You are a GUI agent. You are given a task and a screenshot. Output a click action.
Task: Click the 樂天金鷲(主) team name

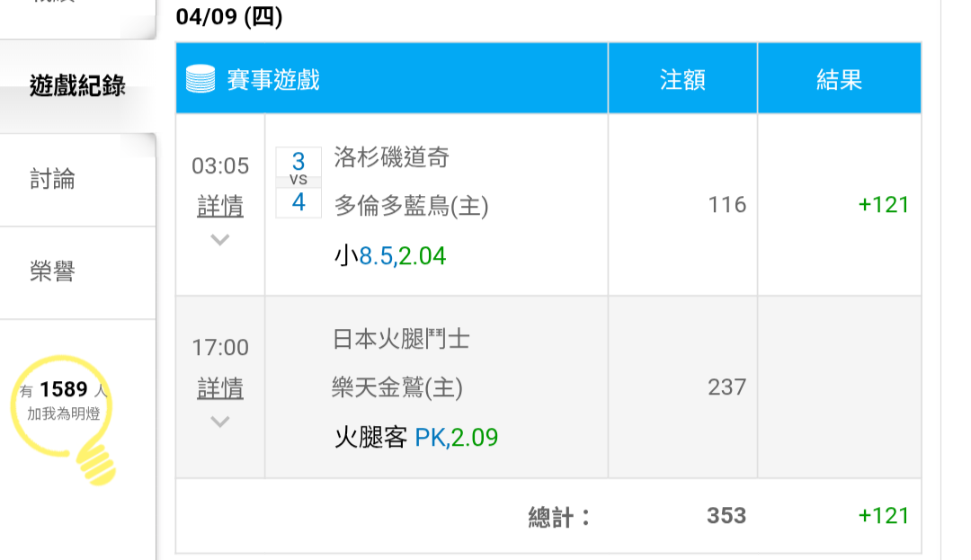396,387
